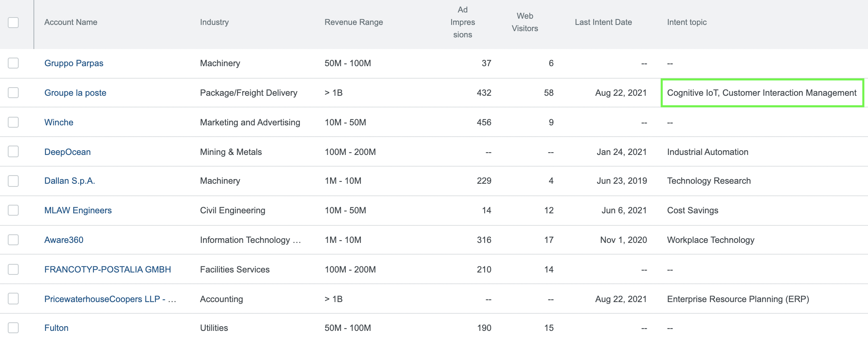Sort by Revenue Range column header

pos(353,22)
